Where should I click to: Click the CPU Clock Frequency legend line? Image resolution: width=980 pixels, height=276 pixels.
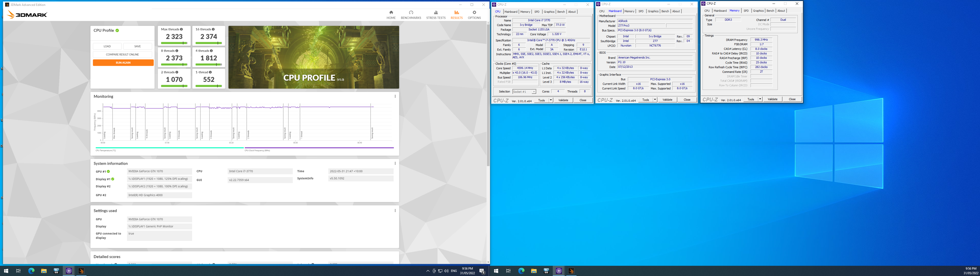(x=319, y=148)
